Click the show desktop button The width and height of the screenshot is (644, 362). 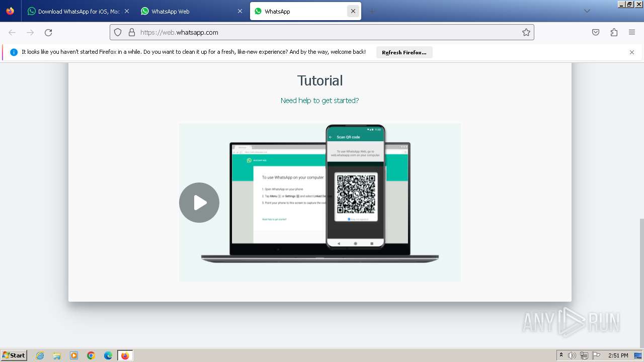click(x=638, y=355)
